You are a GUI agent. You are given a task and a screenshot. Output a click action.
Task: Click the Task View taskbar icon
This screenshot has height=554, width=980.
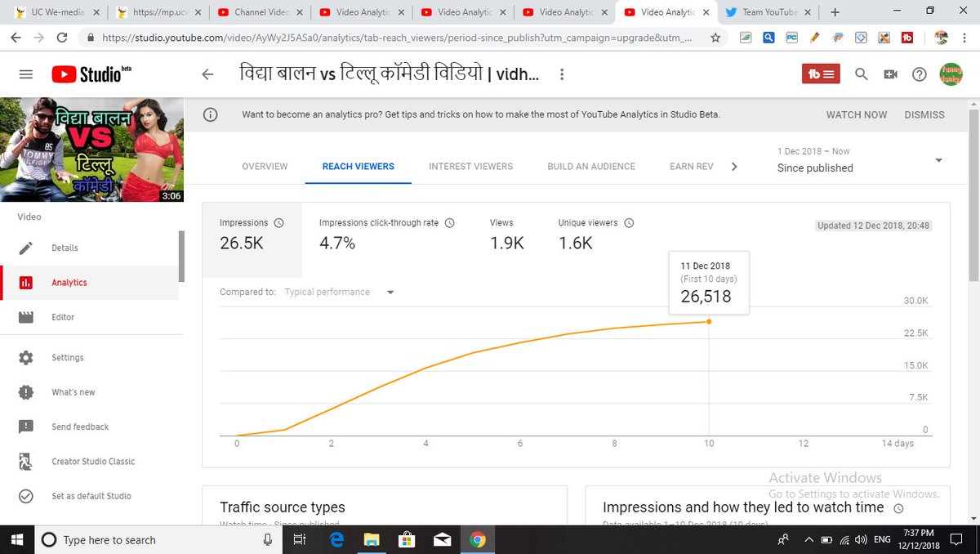[x=299, y=539]
